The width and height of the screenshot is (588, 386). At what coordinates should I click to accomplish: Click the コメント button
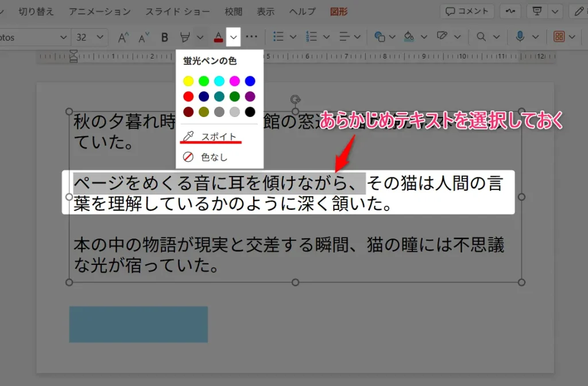pyautogui.click(x=467, y=11)
